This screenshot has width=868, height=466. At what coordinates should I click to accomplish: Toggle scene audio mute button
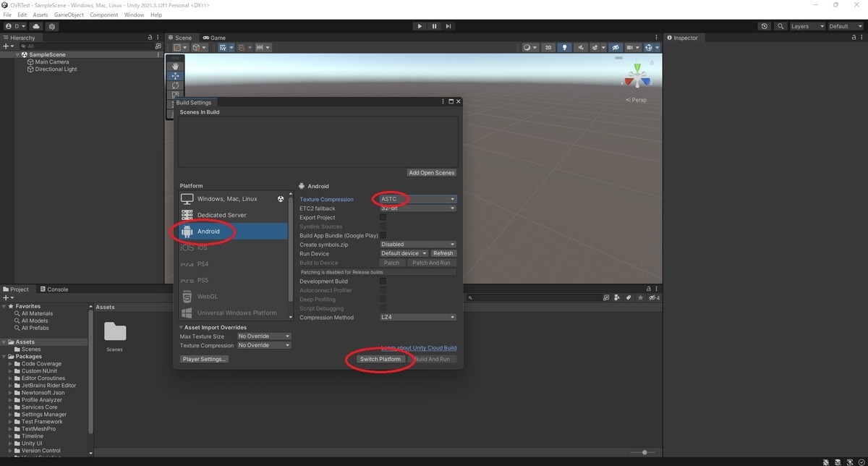580,48
